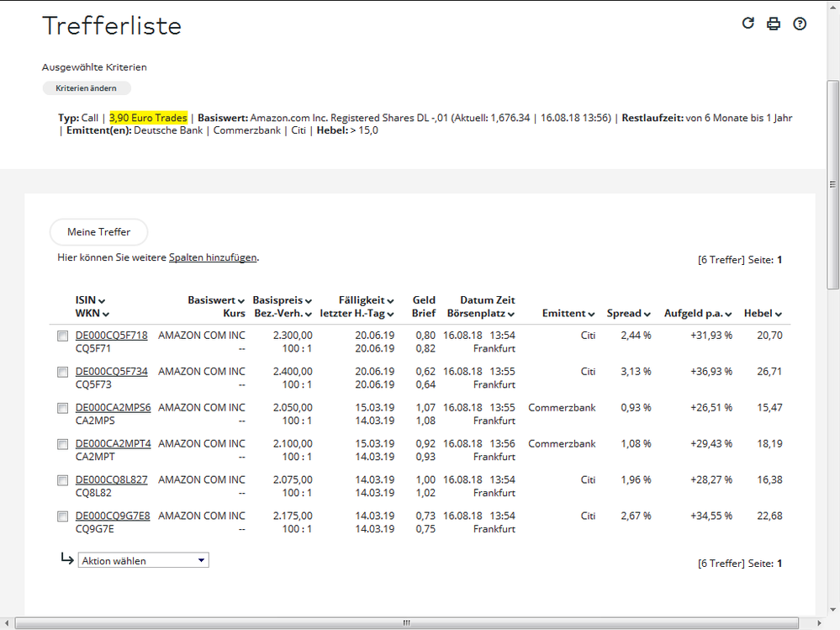Tick the checkbox for DE000CQ5F718
Viewport: 840px width, 630px height.
pos(62,336)
